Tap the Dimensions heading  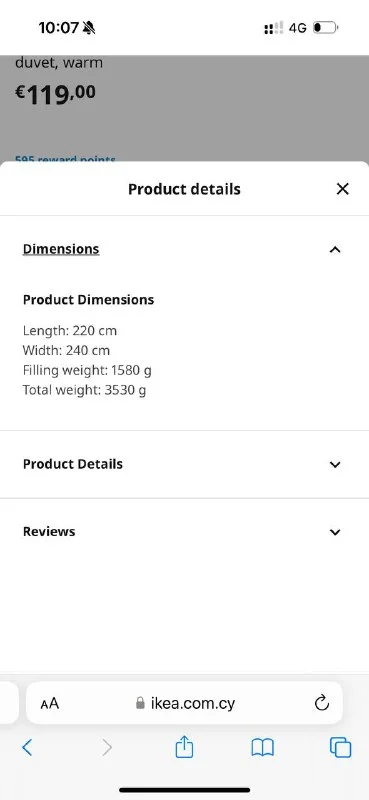click(x=61, y=249)
